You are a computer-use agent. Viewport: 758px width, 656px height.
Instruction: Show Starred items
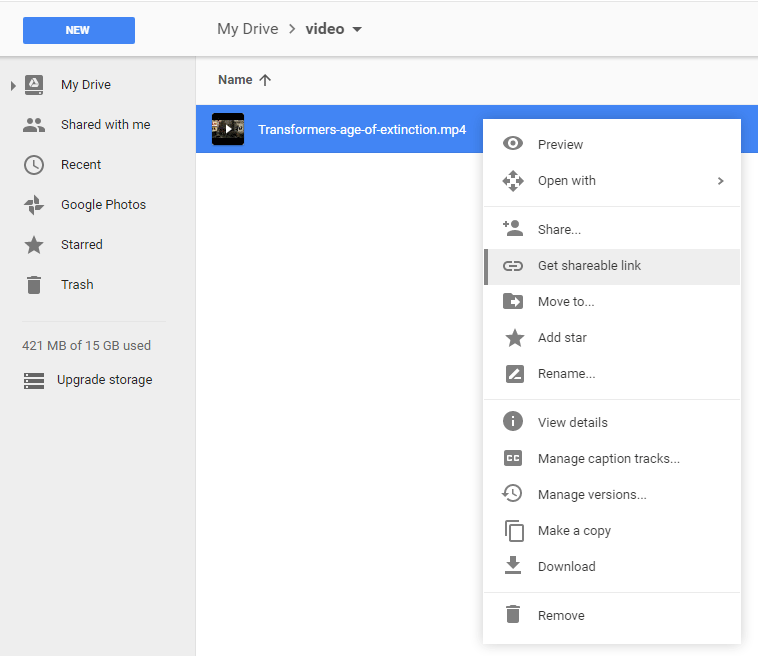(x=82, y=245)
